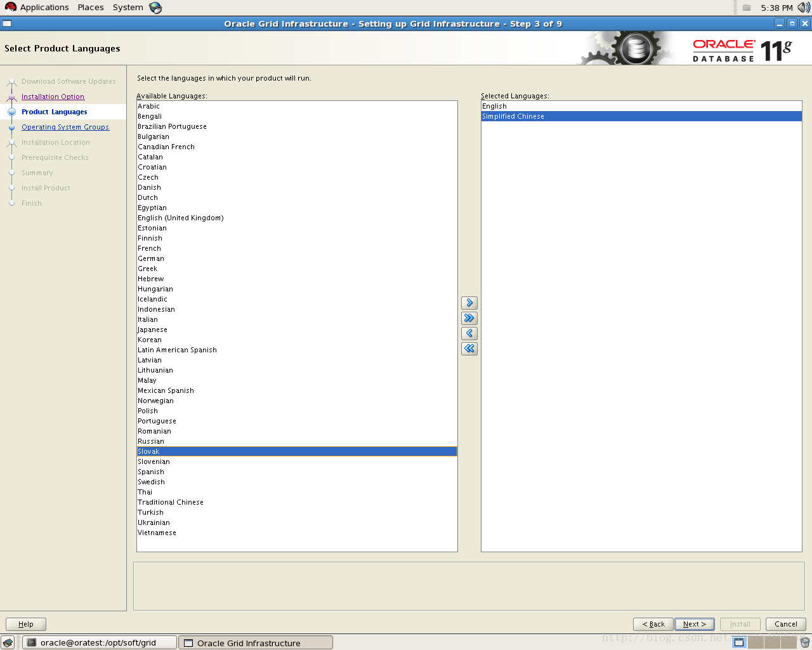The width and height of the screenshot is (812, 650).
Task: Select Croatian in the list
Action: point(297,167)
